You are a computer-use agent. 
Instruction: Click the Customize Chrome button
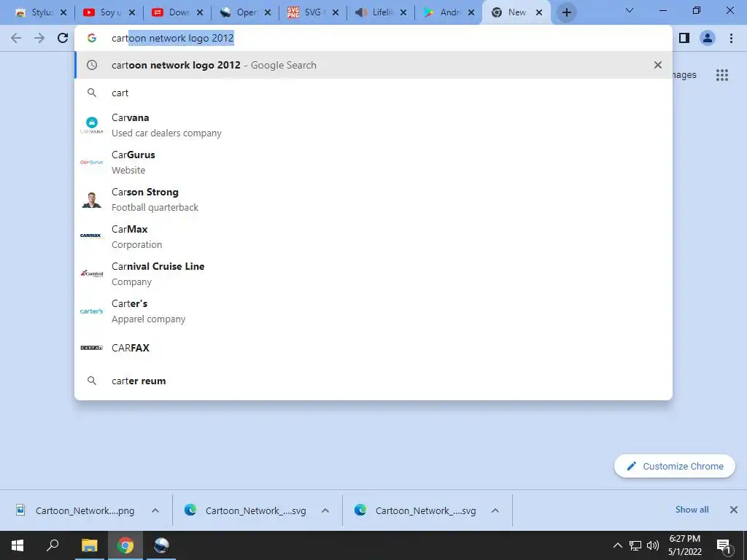[675, 466]
